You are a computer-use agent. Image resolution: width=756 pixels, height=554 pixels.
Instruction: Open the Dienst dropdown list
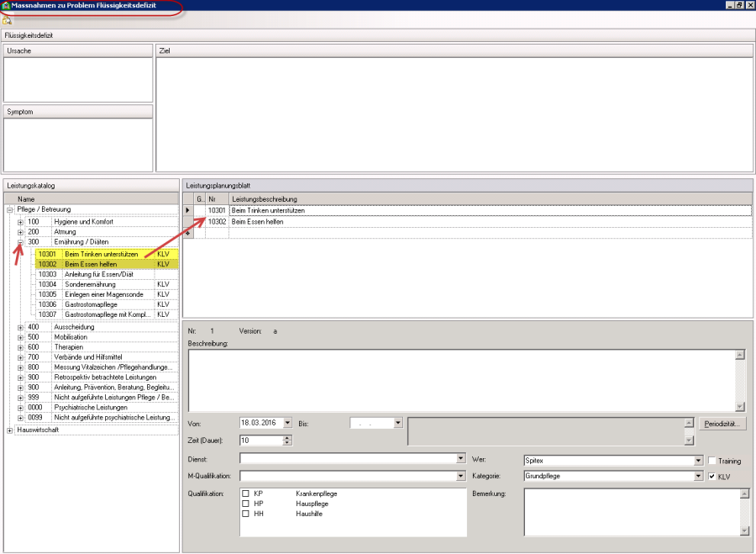(460, 460)
